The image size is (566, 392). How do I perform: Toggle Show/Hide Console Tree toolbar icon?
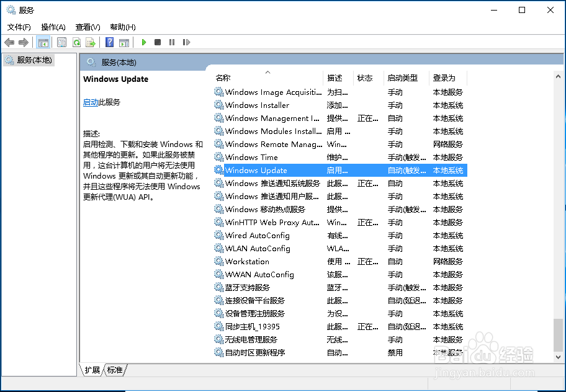pyautogui.click(x=43, y=43)
